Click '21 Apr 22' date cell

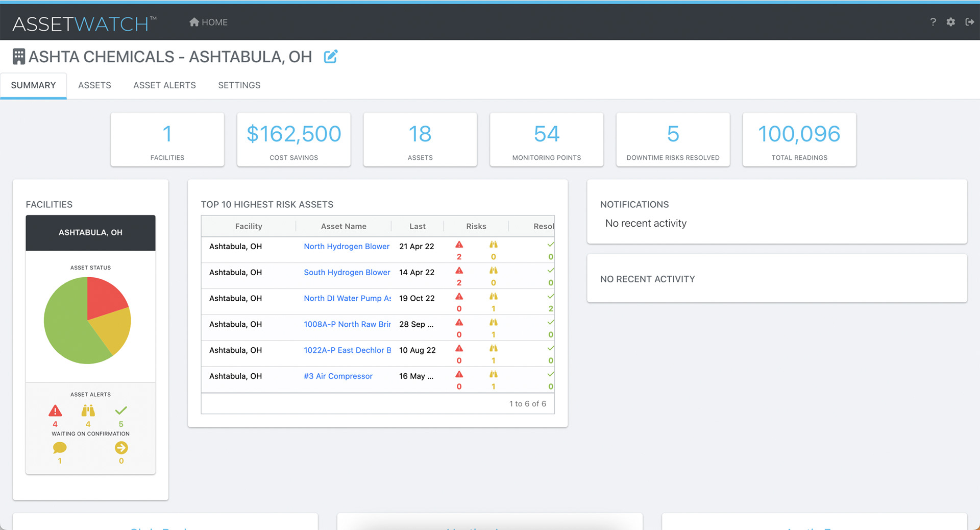tap(416, 247)
